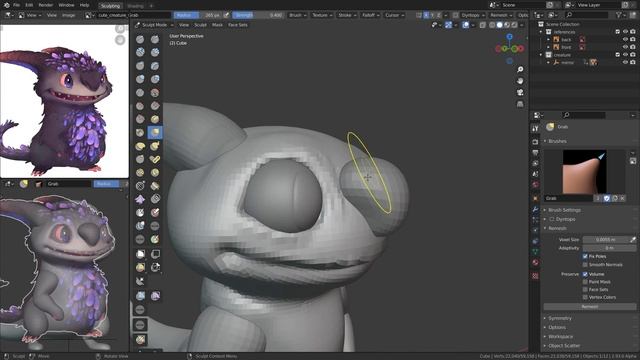Screen dimensions: 640x360
Task: Enable the Fix Poles checkbox
Action: (x=585, y=256)
